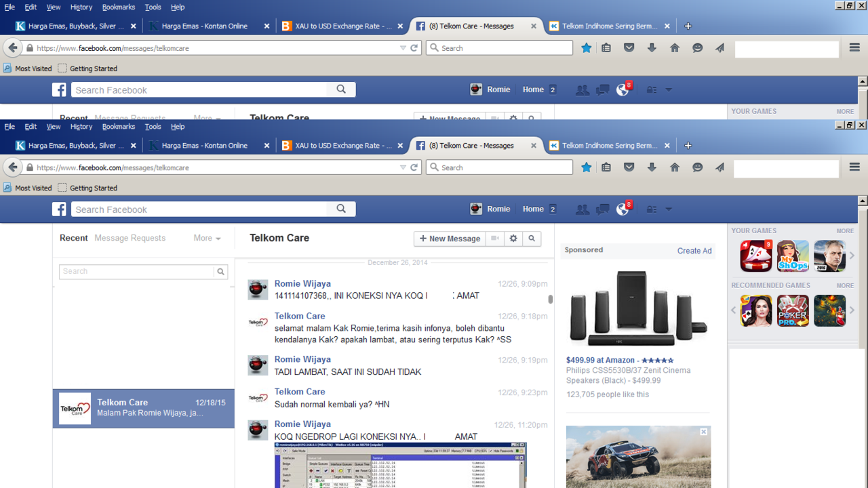
Task: Open Most Visited bookmark in front window
Action: [x=27, y=188]
